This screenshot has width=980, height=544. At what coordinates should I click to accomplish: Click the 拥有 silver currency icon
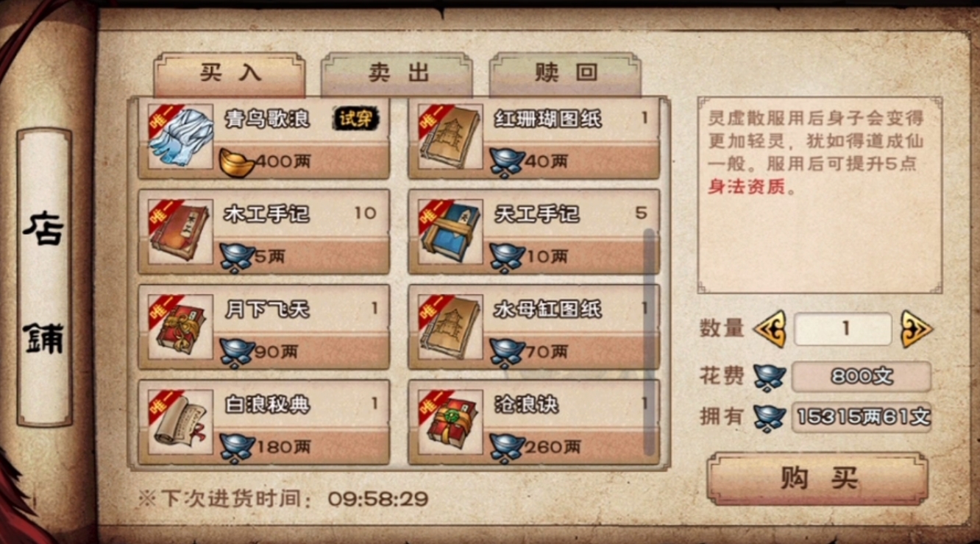tap(770, 418)
